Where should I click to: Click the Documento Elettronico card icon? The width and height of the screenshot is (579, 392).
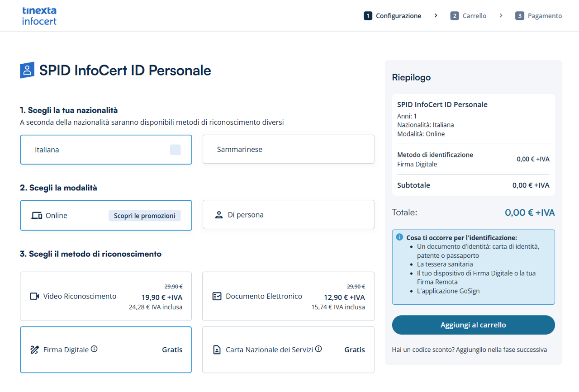coord(217,296)
